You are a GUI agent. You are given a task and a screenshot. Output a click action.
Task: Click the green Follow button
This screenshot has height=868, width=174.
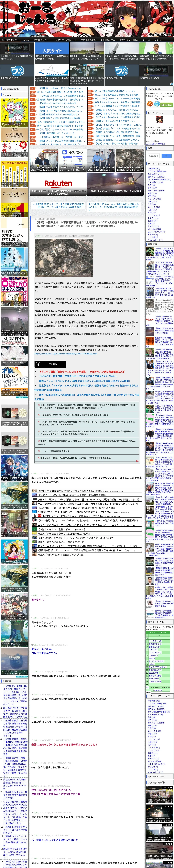167,105
